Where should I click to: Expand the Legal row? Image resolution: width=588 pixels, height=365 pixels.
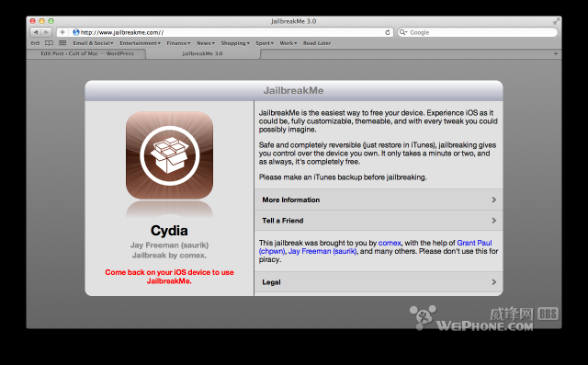pyautogui.click(x=379, y=281)
